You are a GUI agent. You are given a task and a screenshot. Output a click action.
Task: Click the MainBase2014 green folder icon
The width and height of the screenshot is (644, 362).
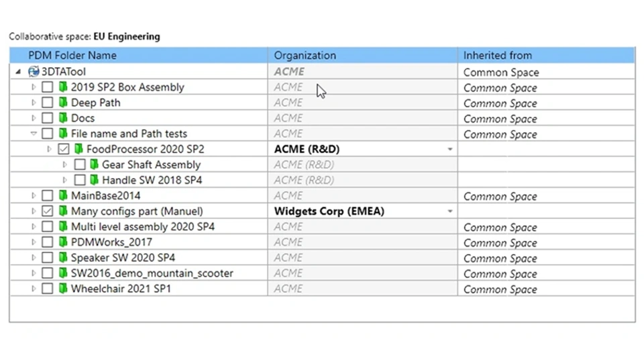(63, 196)
